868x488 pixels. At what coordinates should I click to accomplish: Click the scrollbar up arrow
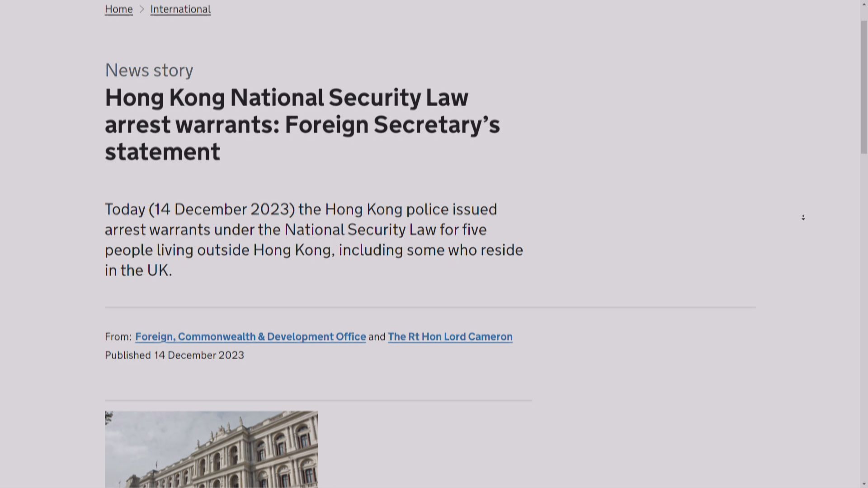point(864,4)
